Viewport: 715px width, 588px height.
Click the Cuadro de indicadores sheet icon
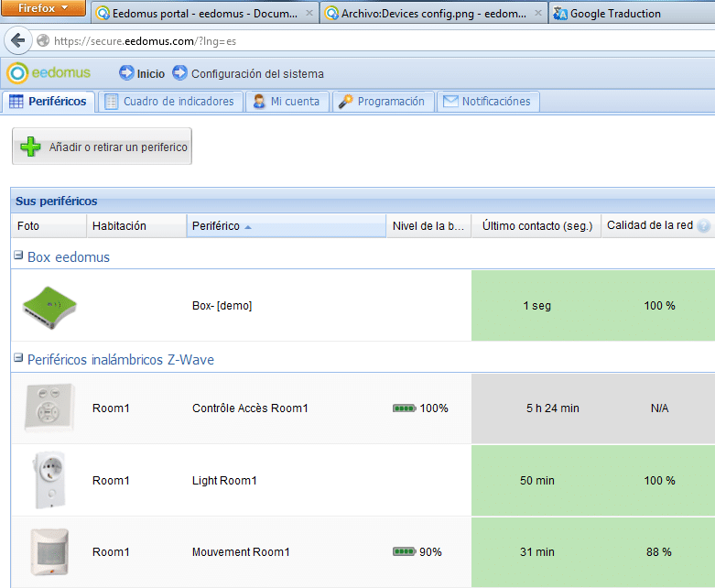pos(112,102)
